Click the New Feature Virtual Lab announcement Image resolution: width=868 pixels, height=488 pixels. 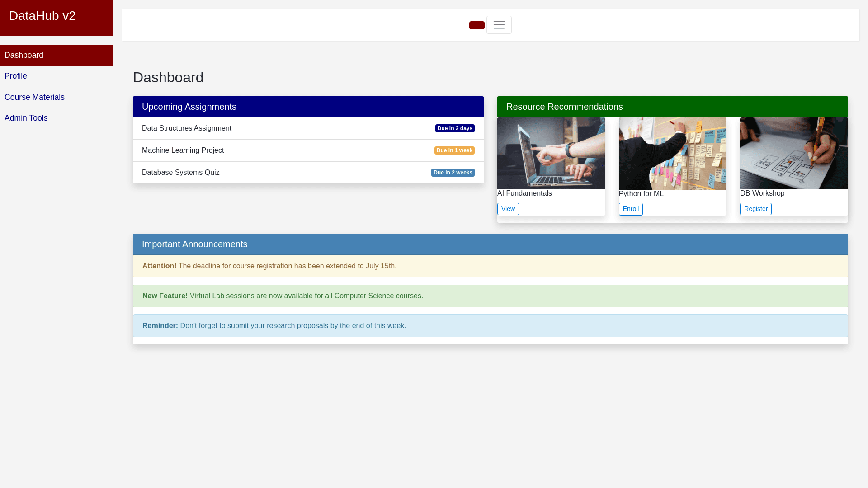(x=490, y=296)
